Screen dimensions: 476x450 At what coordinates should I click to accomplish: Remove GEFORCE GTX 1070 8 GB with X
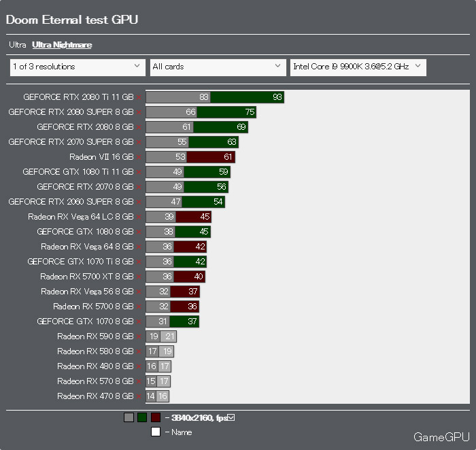point(139,322)
